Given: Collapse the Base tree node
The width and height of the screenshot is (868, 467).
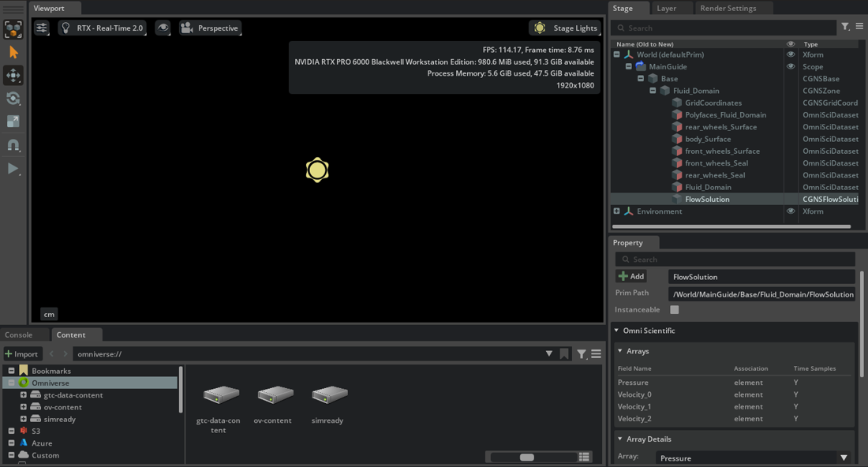Looking at the screenshot, I should click(x=641, y=79).
